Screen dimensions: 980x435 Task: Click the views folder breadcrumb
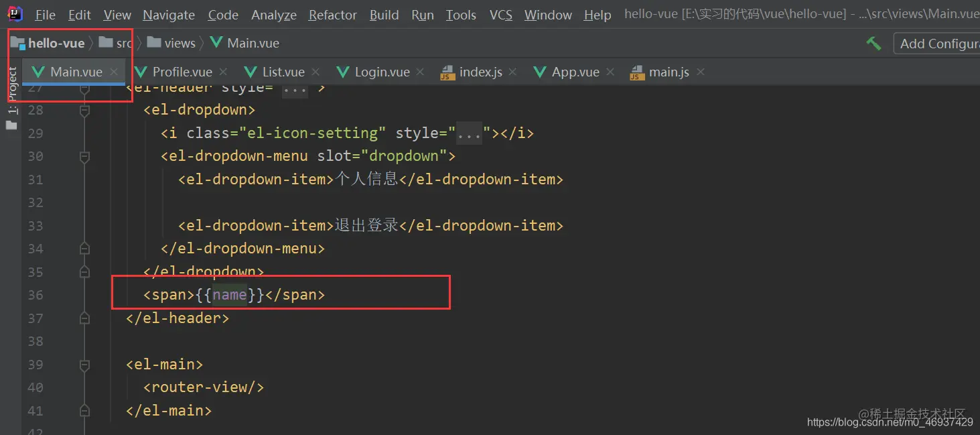pos(171,43)
